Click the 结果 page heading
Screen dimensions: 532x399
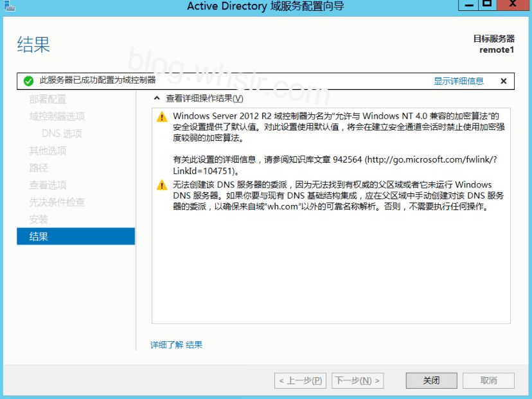[x=33, y=45]
